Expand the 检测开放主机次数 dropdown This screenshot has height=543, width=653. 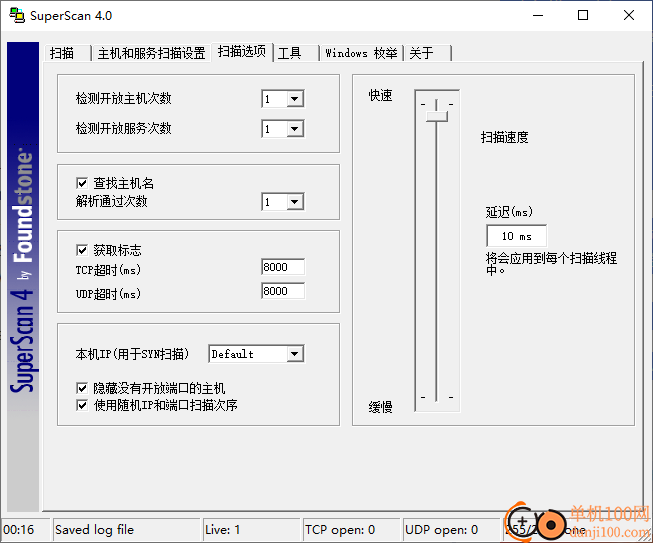(295, 99)
